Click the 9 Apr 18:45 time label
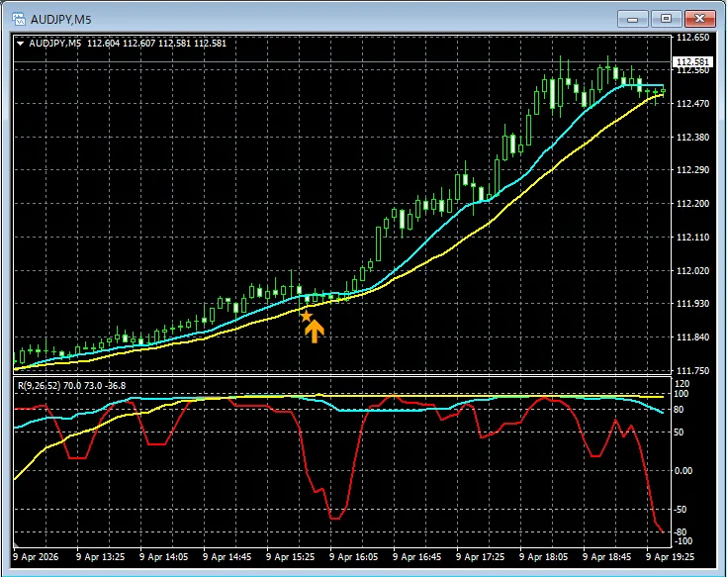This screenshot has height=577, width=728. (x=606, y=556)
